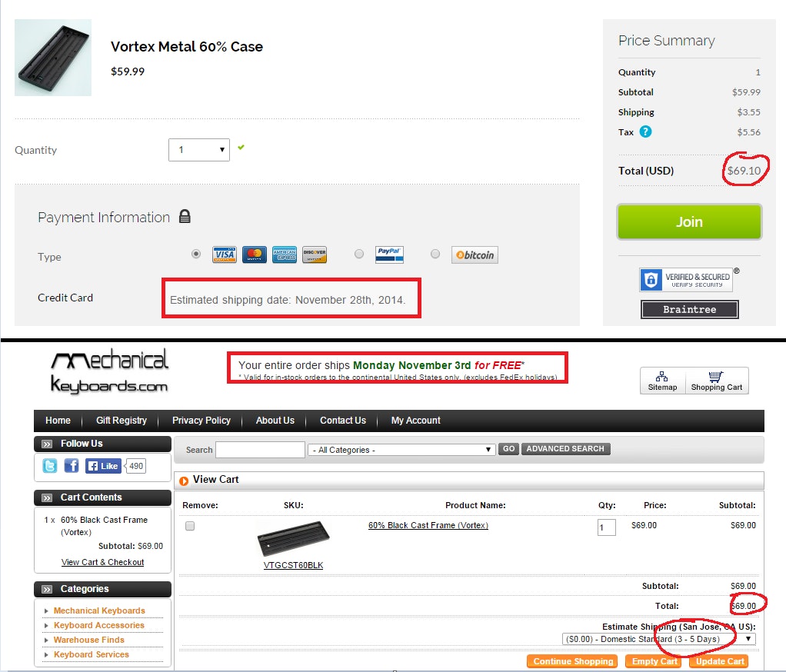Open the Facebook follow icon
786x672 pixels.
pos(72,466)
